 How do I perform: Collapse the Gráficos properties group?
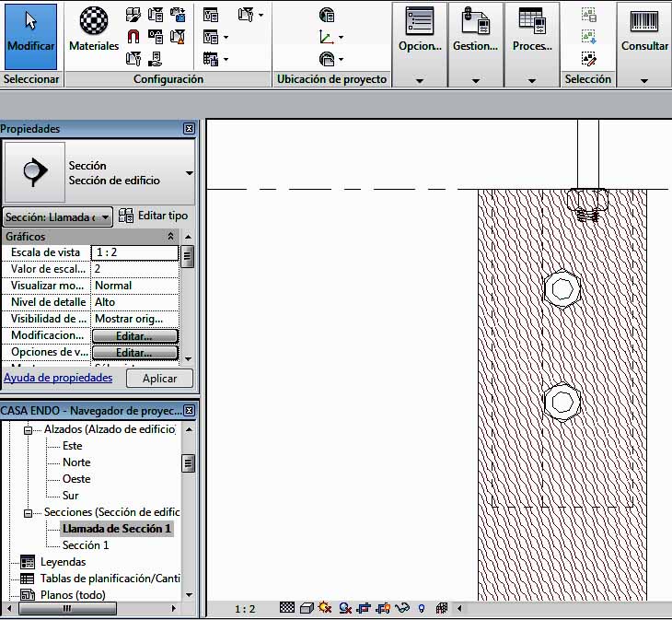coord(170,237)
